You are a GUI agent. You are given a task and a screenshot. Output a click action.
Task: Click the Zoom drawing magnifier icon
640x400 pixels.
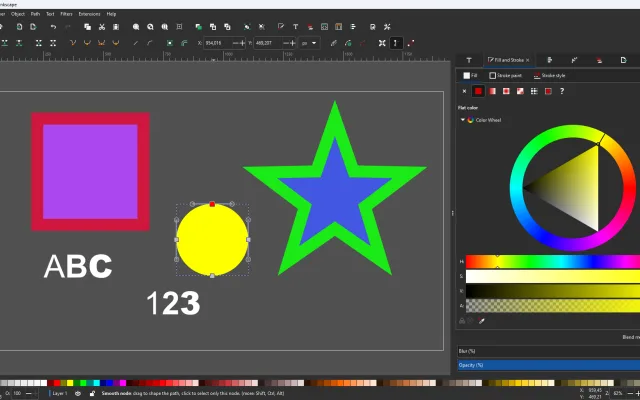point(150,27)
